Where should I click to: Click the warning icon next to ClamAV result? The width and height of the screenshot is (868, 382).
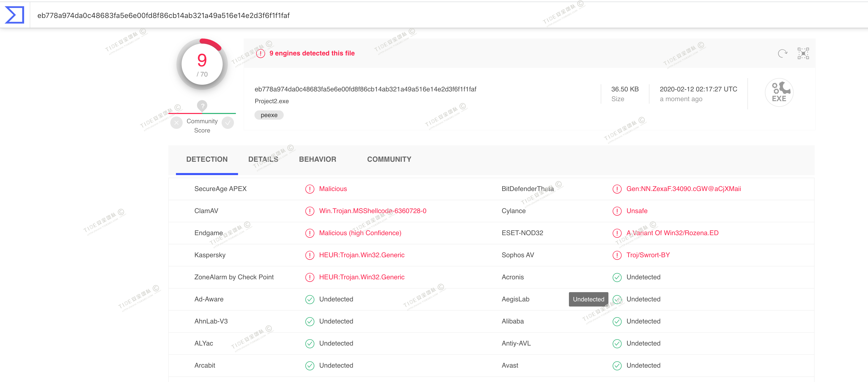(x=309, y=211)
